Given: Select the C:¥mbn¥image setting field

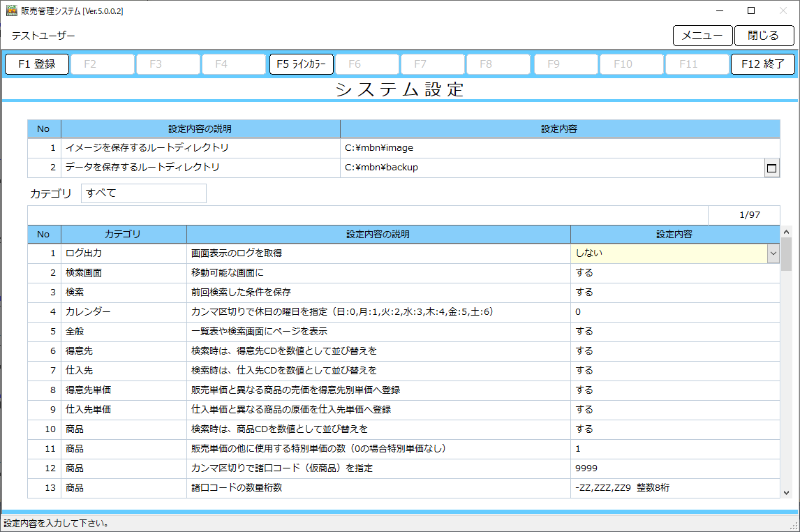Looking at the screenshot, I should pyautogui.click(x=560, y=148).
